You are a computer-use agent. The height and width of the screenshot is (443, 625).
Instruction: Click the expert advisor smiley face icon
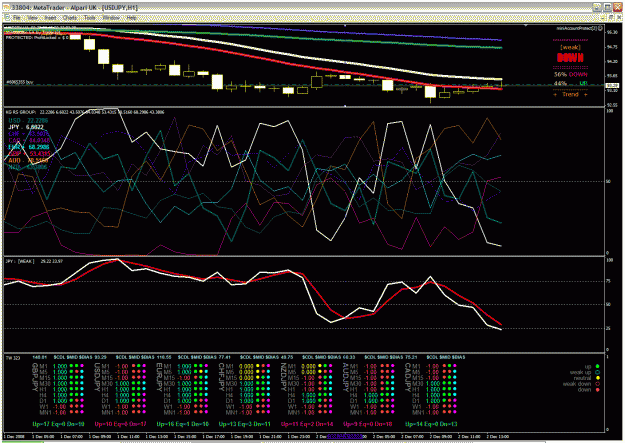(x=600, y=28)
